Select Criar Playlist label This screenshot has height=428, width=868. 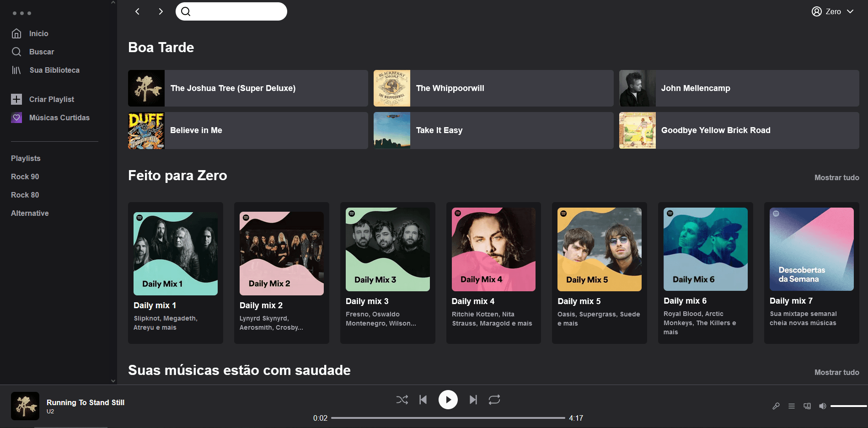52,99
